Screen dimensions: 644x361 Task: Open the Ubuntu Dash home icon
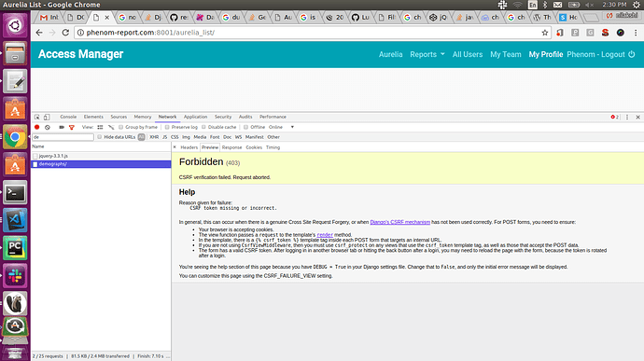point(15,25)
